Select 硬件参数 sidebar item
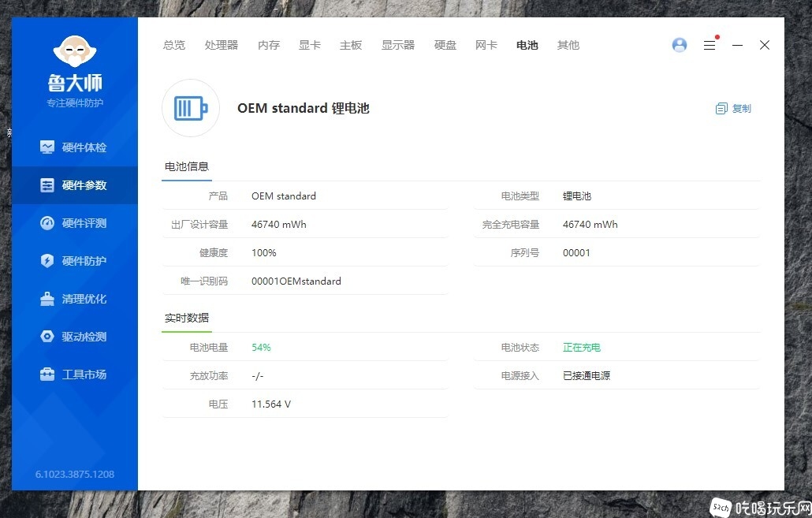This screenshot has height=518, width=812. point(75,185)
